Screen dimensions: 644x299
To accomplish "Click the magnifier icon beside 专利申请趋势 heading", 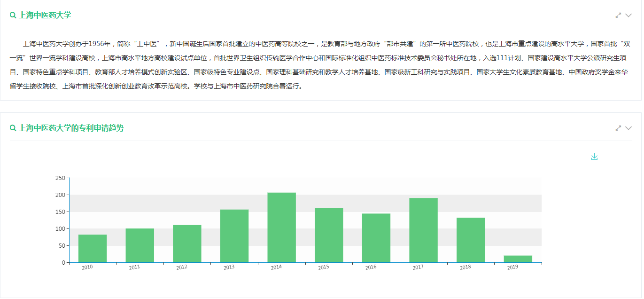I will click(x=13, y=128).
